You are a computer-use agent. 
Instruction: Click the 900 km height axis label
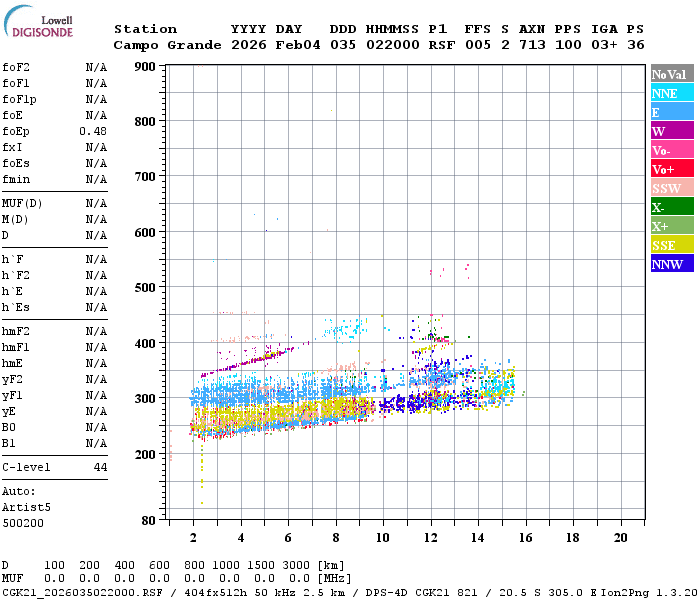tap(144, 67)
